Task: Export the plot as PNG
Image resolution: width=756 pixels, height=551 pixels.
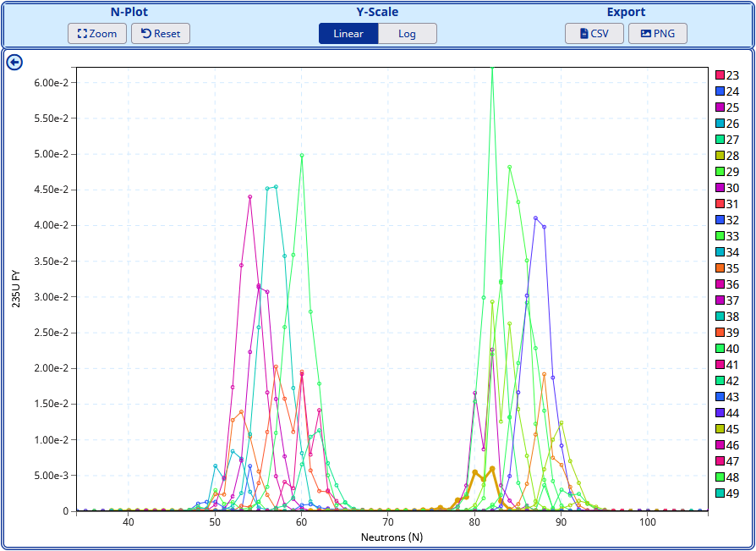Action: click(x=658, y=34)
